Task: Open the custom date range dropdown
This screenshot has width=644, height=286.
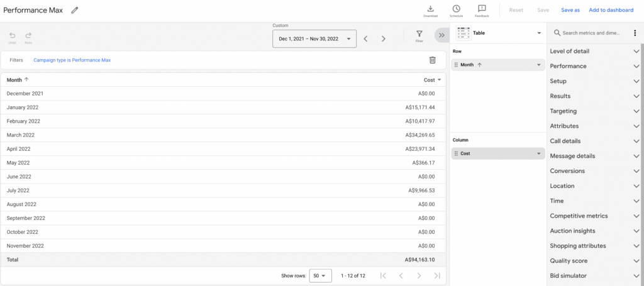Action: pos(314,39)
